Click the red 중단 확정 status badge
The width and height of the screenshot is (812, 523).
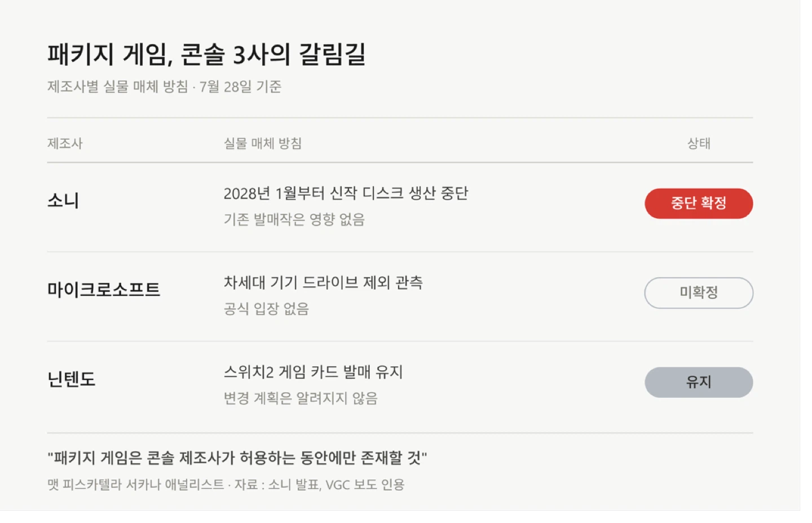pos(699,203)
